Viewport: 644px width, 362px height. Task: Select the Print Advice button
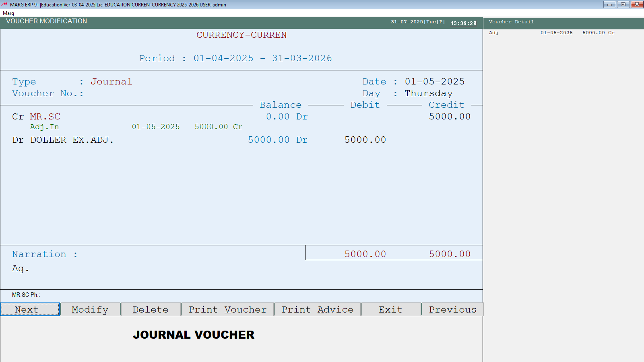317,309
